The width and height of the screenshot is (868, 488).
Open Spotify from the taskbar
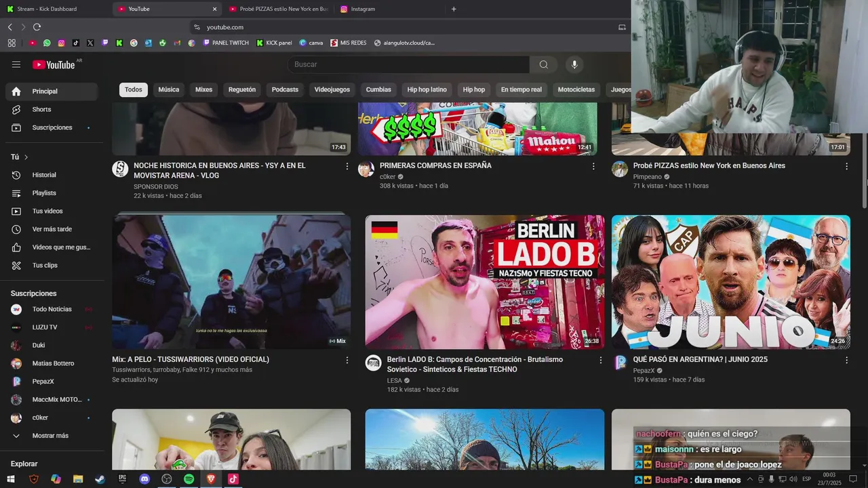[x=189, y=479]
